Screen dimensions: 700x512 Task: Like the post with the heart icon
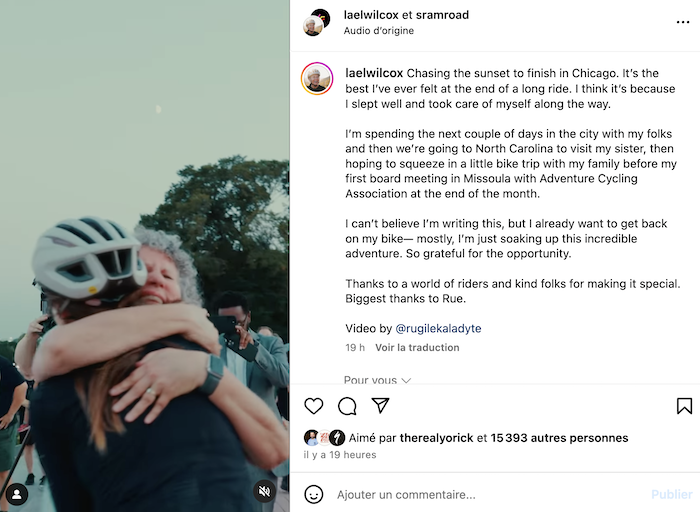point(314,406)
